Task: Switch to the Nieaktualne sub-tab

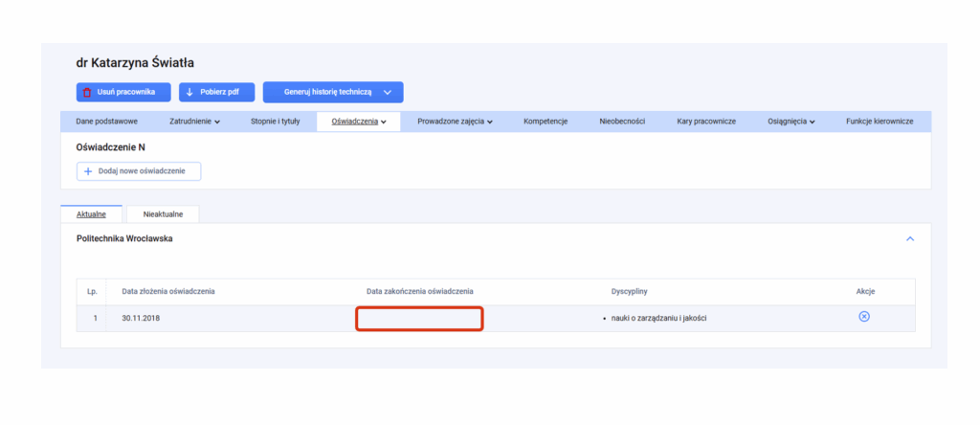Action: click(163, 214)
